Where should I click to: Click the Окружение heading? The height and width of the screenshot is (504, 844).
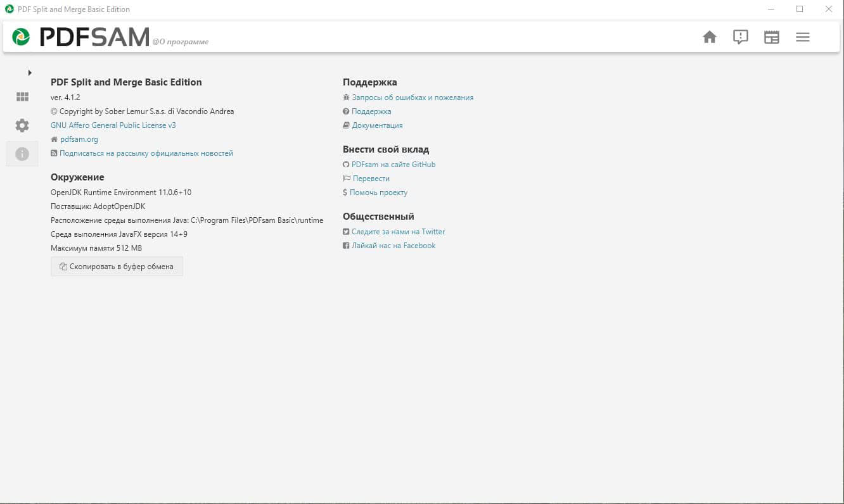click(77, 177)
